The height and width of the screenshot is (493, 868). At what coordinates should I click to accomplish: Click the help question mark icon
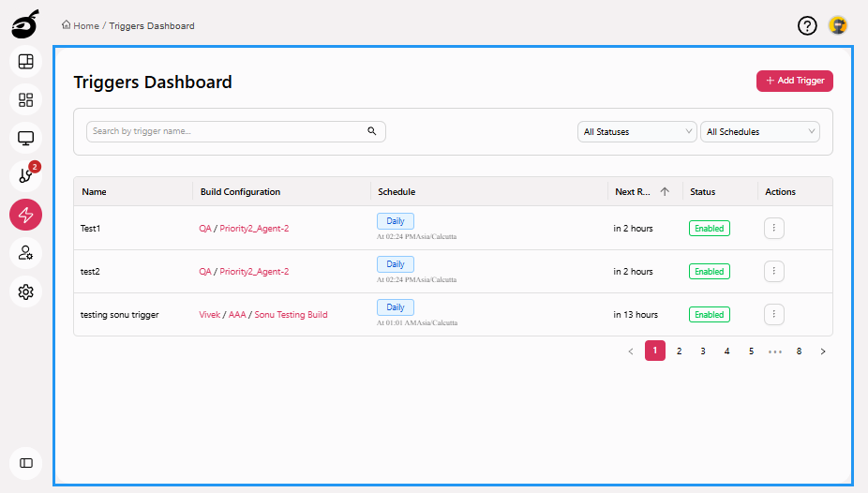pos(807,26)
